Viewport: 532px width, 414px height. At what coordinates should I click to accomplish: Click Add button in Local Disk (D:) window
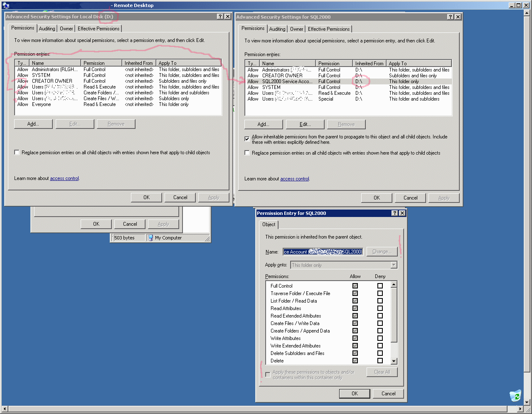point(33,124)
